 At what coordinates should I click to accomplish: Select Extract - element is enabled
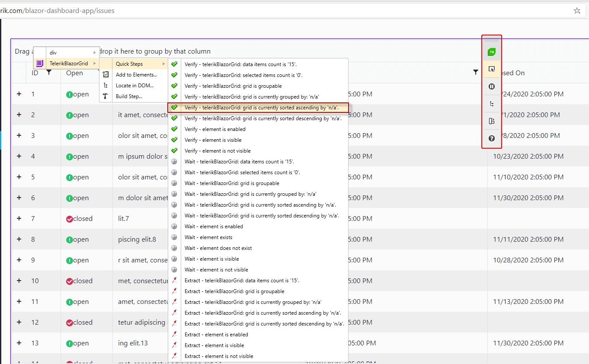tap(258, 334)
